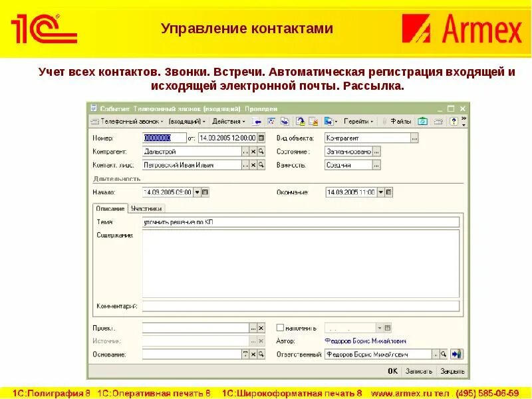Click the Ответственный input field
This screenshot has height=399, width=532.
(378, 354)
